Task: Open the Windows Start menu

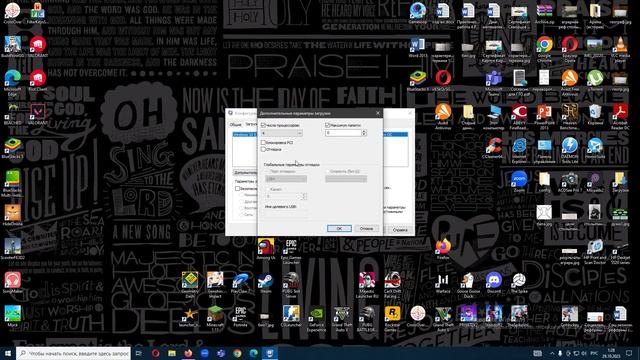Action: pos(8,353)
